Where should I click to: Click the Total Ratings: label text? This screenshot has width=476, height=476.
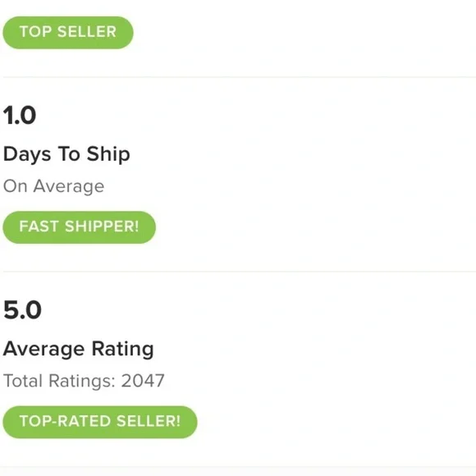pyautogui.click(x=59, y=381)
